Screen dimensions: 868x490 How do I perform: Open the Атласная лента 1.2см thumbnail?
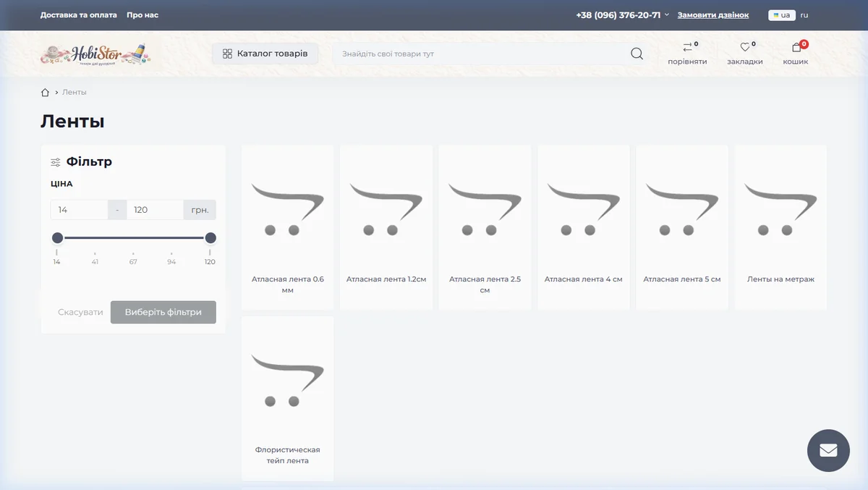click(x=386, y=208)
